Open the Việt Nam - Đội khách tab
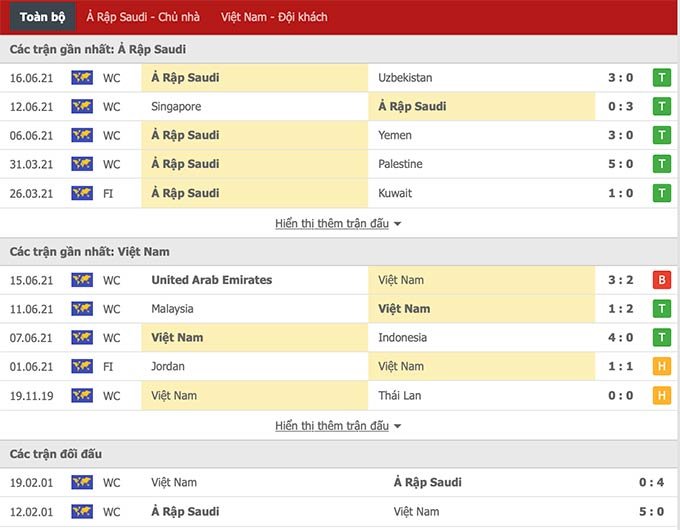 click(x=274, y=17)
